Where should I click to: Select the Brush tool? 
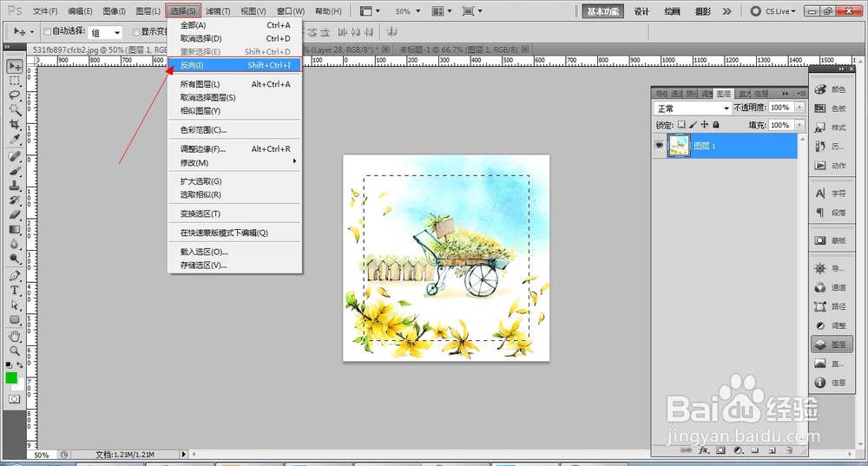pos(15,171)
